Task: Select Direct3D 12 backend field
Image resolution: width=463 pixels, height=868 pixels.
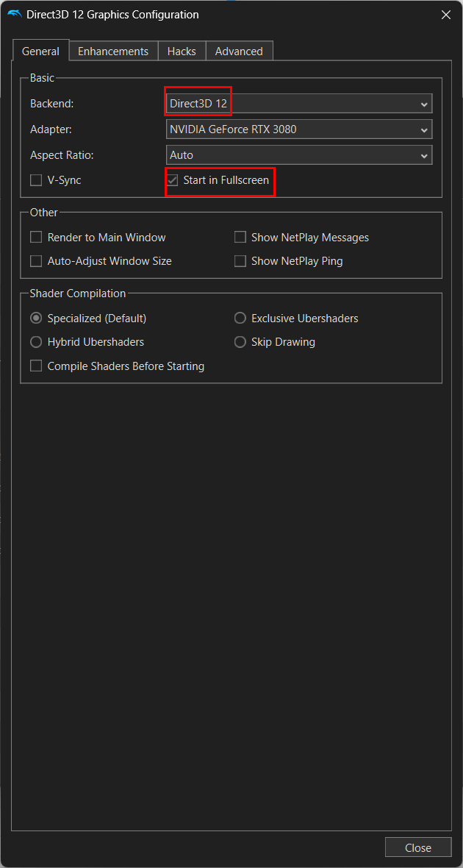Action: (x=197, y=103)
